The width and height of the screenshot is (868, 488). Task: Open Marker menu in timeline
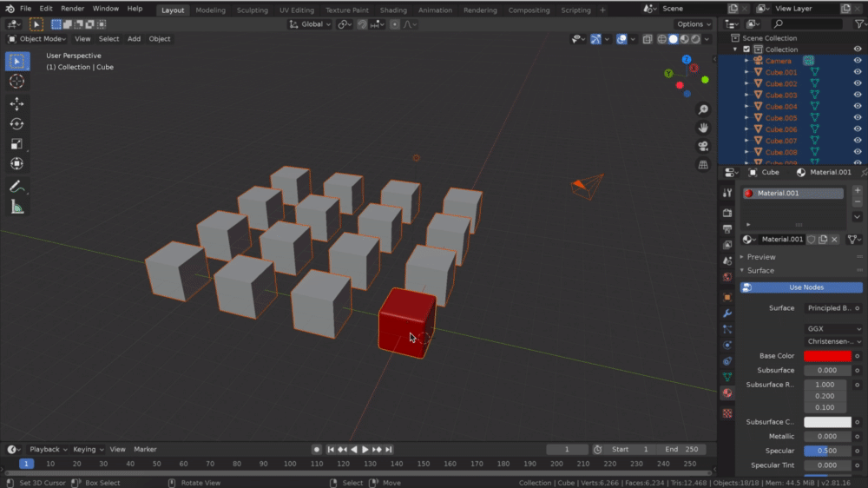click(145, 449)
